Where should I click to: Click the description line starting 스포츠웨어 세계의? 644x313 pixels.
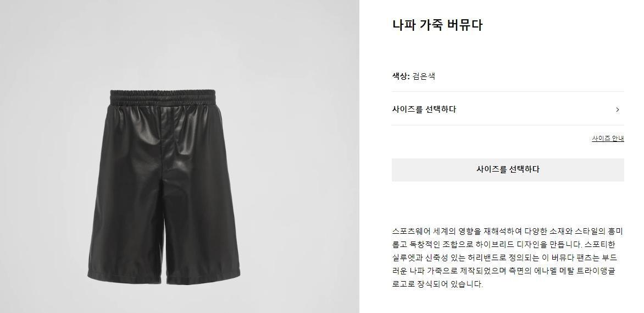[x=504, y=231]
